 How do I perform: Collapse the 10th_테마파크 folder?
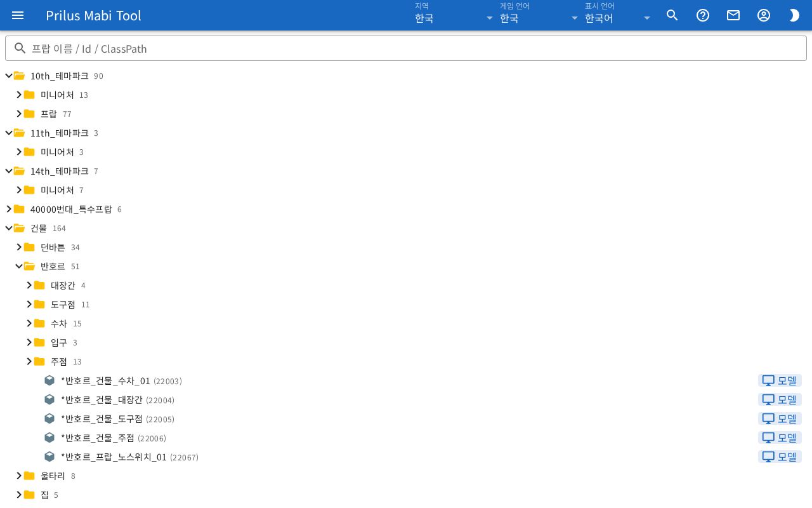point(9,76)
